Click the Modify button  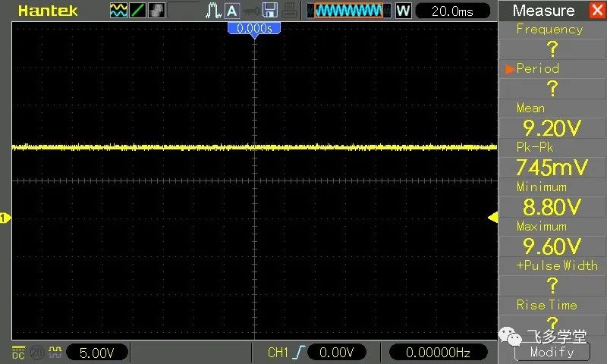tap(552, 352)
